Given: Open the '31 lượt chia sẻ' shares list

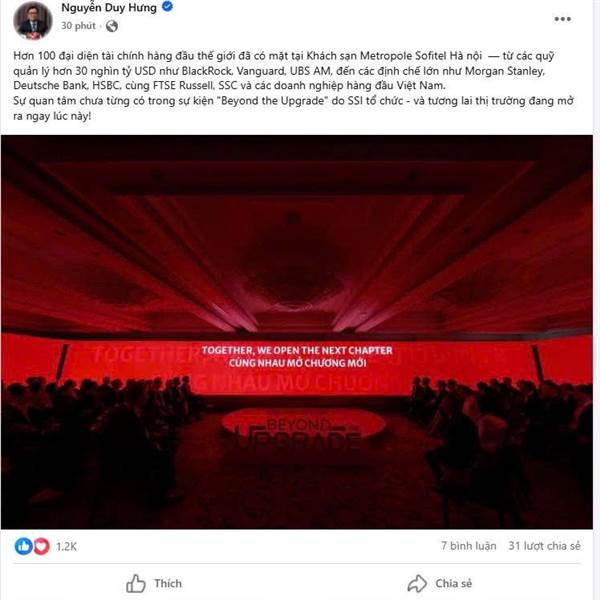Looking at the screenshot, I should point(544,546).
